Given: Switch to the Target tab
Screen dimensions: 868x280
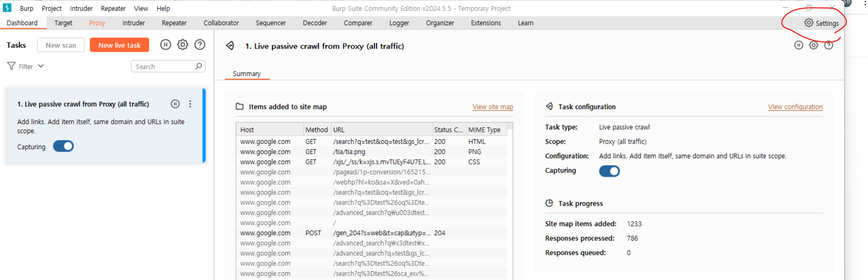Looking at the screenshot, I should pos(63,23).
